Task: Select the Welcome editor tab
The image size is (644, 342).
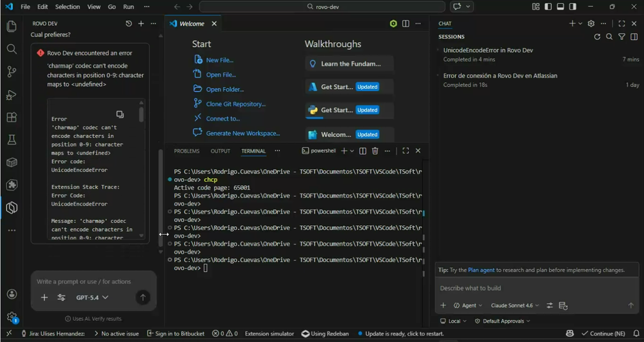Action: pos(193,24)
